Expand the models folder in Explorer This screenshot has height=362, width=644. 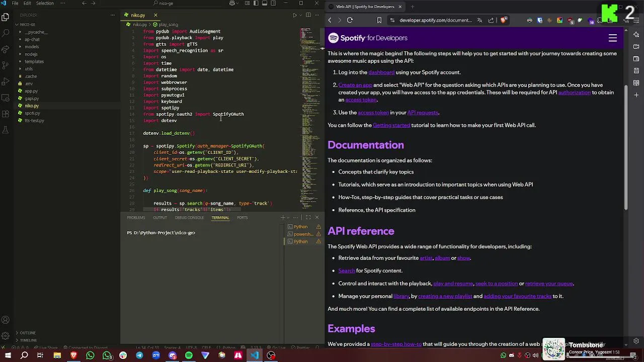(x=32, y=47)
